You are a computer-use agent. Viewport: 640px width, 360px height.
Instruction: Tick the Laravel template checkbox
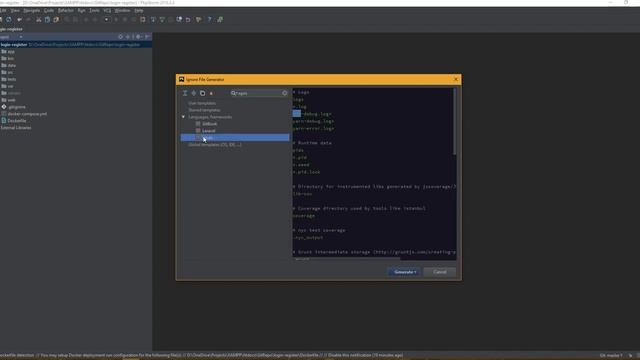coord(198,131)
